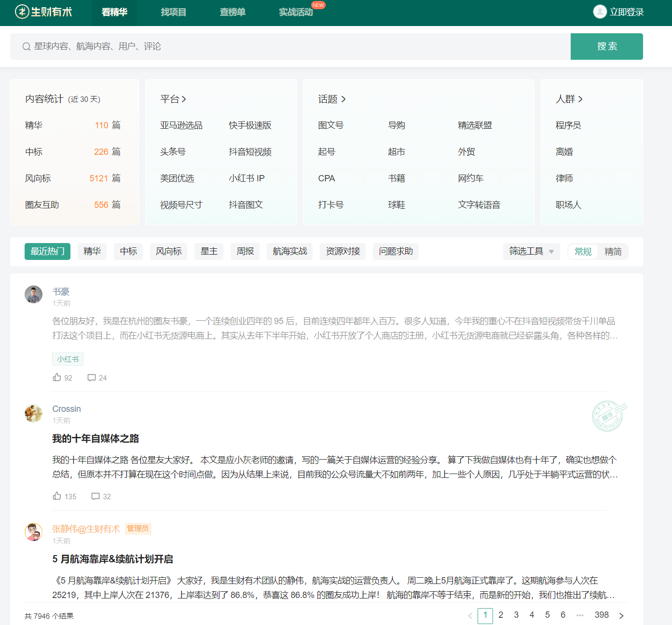Open 书豪's profile avatar
The width and height of the screenshot is (672, 625).
point(33,294)
